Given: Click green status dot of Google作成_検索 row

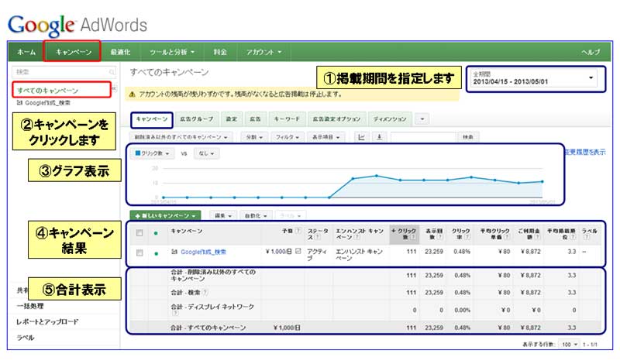Looking at the screenshot, I should 156,253.
